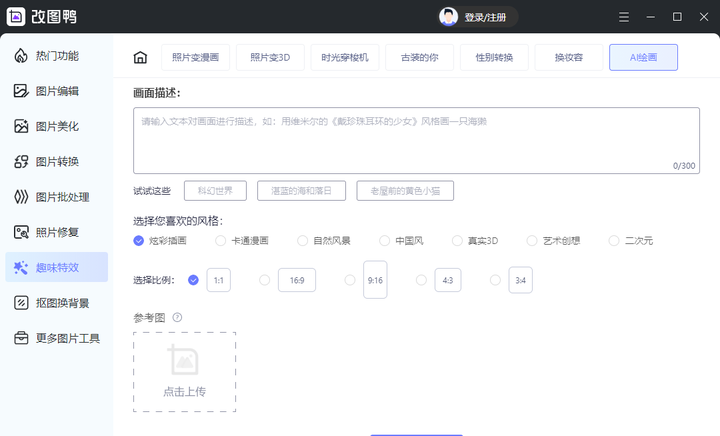
Task: Open 图片转换 in the sidebar
Action: (57, 162)
